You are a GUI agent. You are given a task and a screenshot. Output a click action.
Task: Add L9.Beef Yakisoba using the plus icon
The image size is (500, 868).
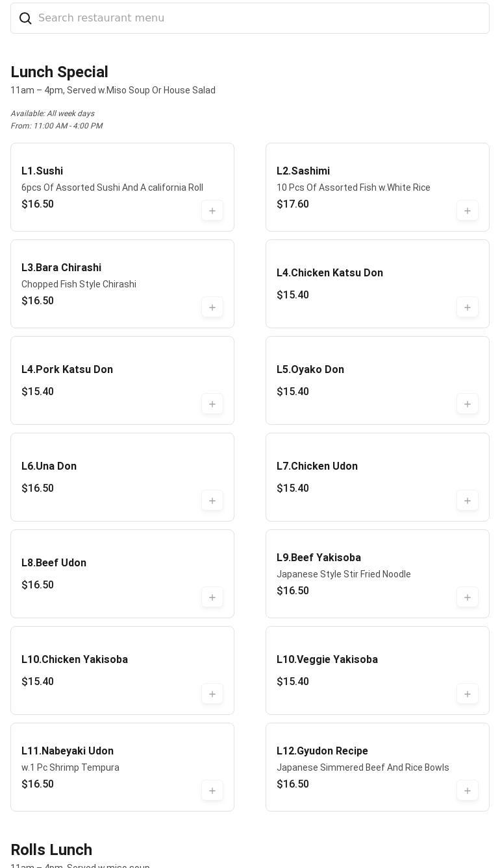click(x=468, y=597)
